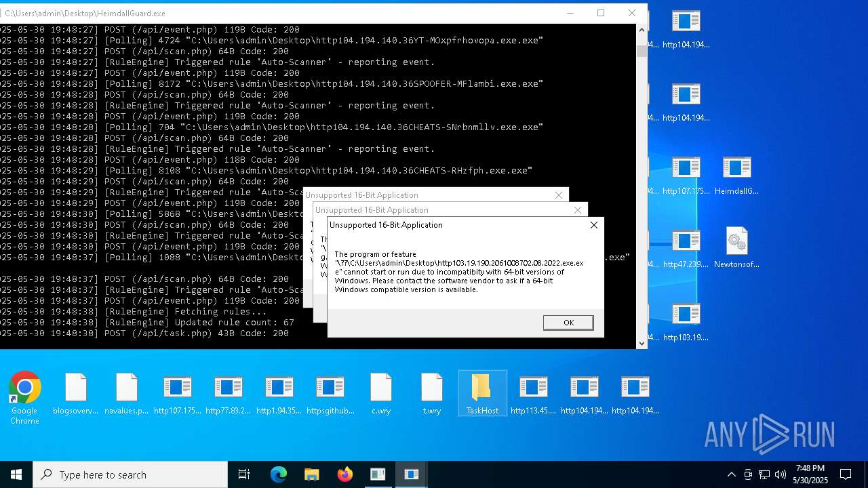
Task: Select the HeimdallG... desktop icon
Action: 736,175
